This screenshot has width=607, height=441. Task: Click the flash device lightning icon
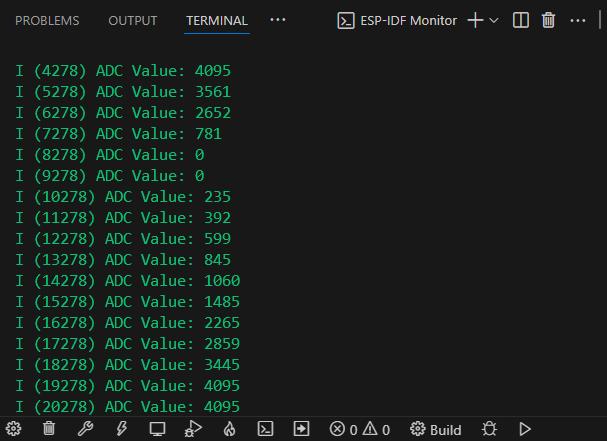coord(121,429)
